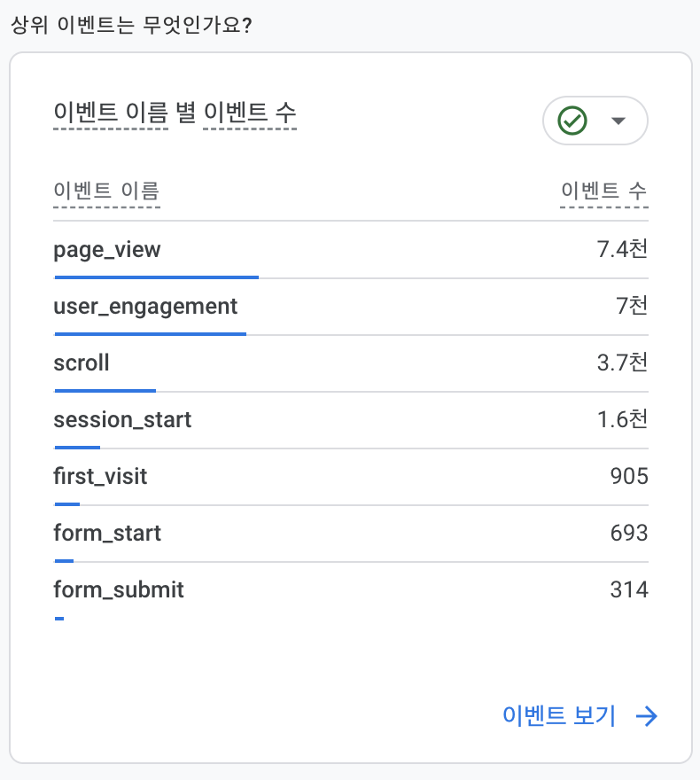Click the page_view blue progress bar
Screen dimensions: 700x780
[x=156, y=277]
